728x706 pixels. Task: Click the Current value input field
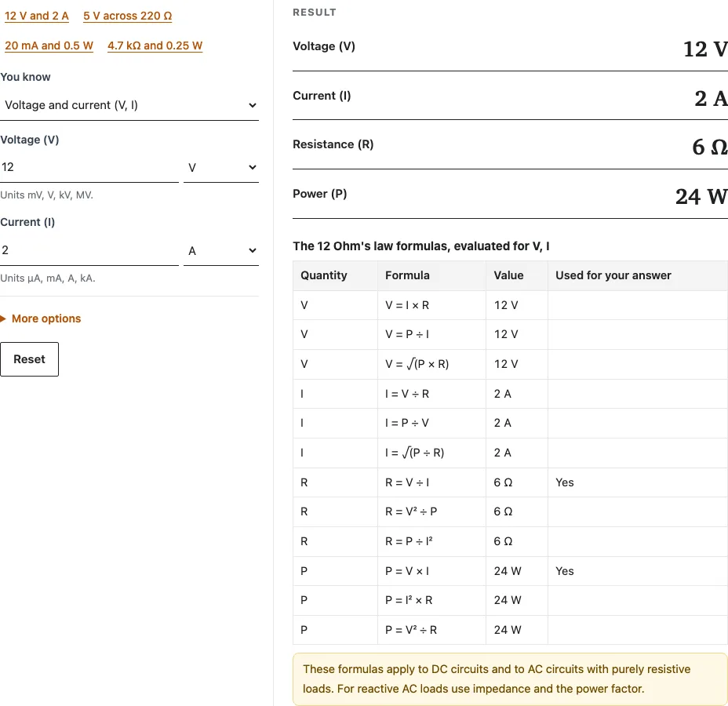click(89, 250)
